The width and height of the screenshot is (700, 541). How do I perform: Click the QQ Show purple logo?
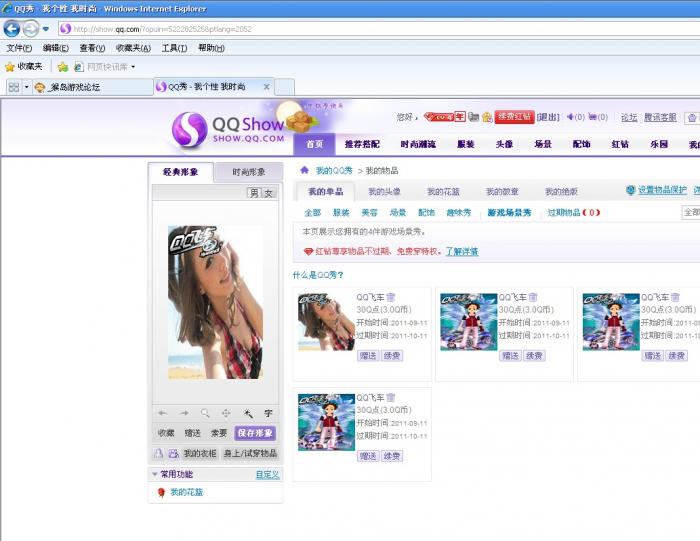[x=189, y=129]
